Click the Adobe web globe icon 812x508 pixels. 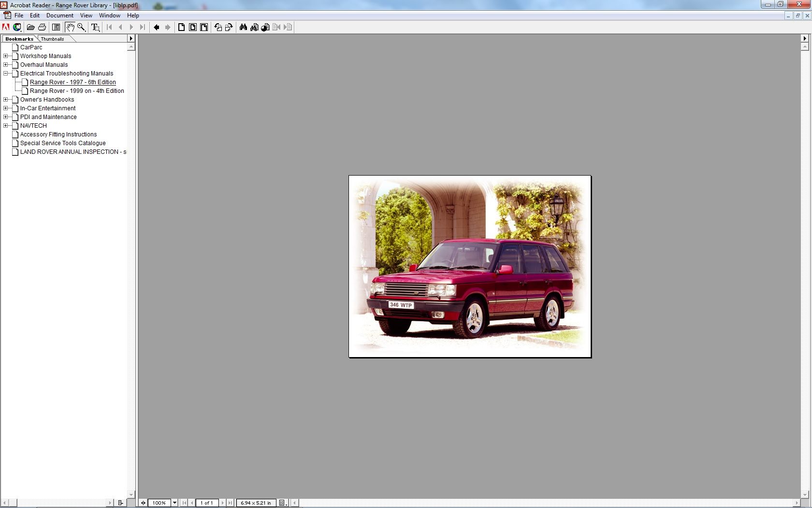click(x=17, y=28)
